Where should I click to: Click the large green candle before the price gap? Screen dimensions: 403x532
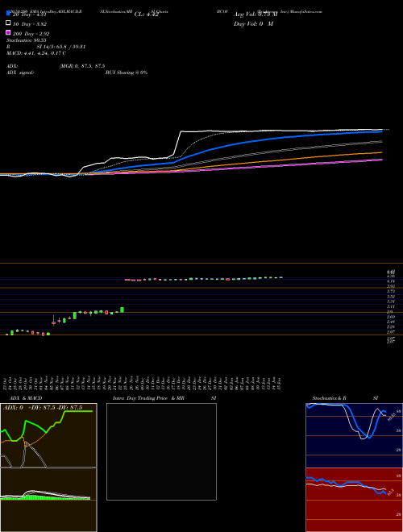(x=123, y=310)
